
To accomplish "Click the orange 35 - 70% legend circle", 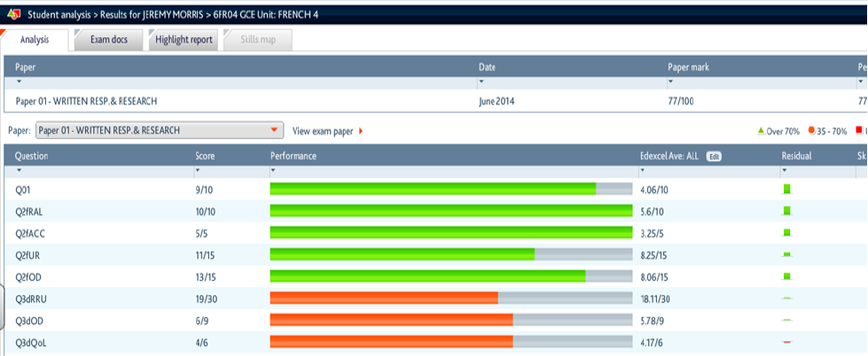I will (810, 131).
